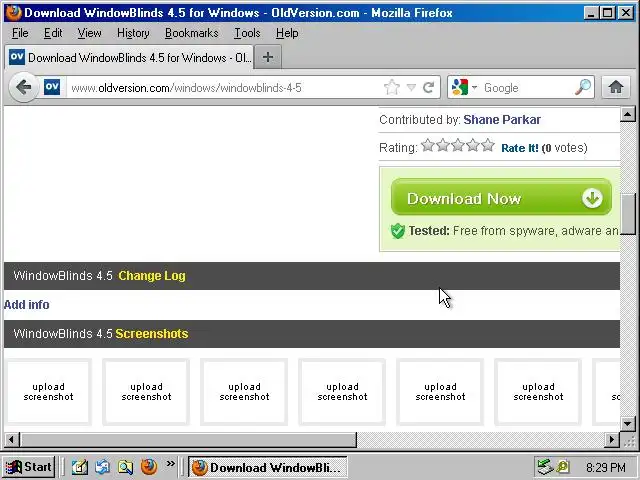Click the third upload screenshot box

tap(244, 392)
